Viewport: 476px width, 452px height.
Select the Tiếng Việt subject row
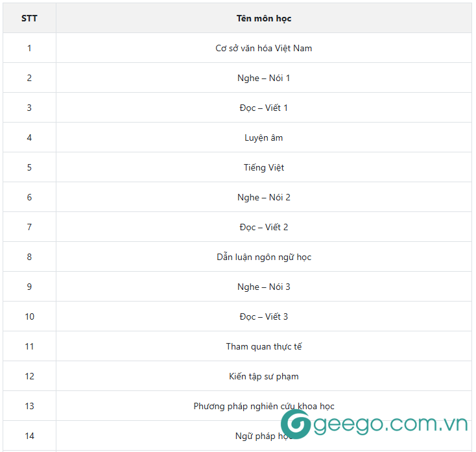pyautogui.click(x=264, y=167)
